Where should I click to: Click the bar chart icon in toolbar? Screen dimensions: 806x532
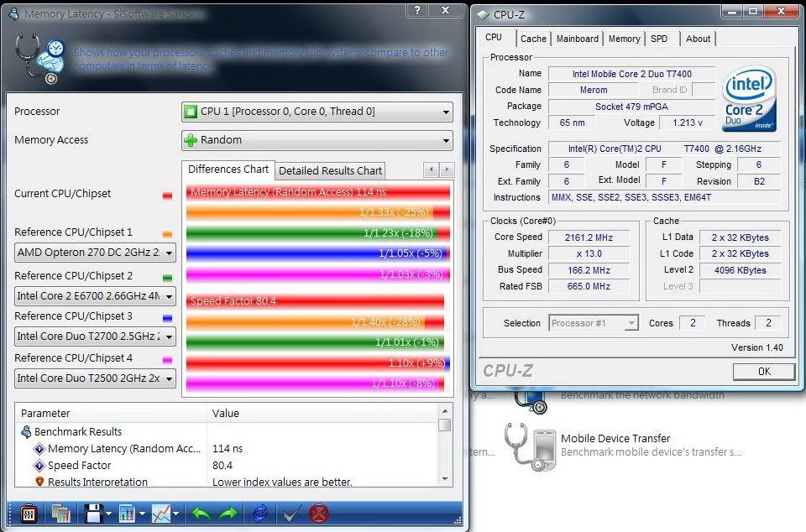(127, 513)
